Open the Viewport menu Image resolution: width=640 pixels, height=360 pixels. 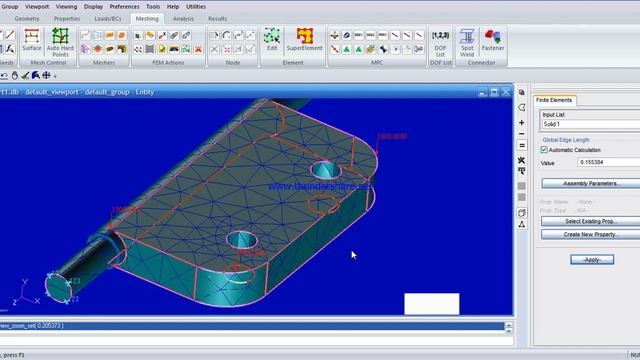[x=37, y=7]
